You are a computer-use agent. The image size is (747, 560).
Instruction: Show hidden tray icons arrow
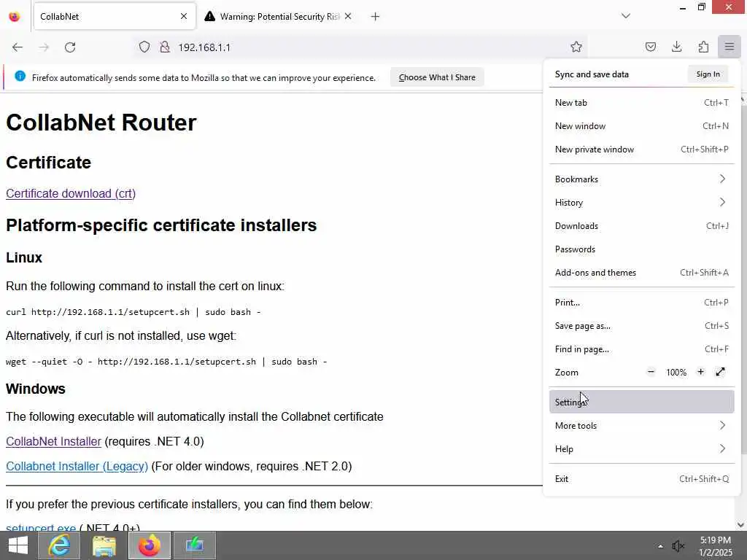pyautogui.click(x=660, y=546)
